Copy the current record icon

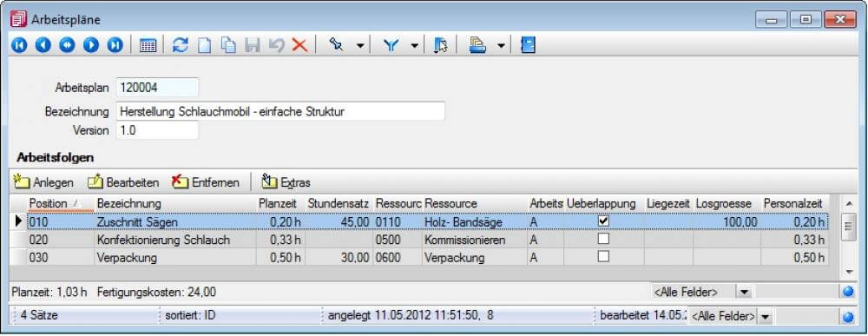pyautogui.click(x=228, y=45)
